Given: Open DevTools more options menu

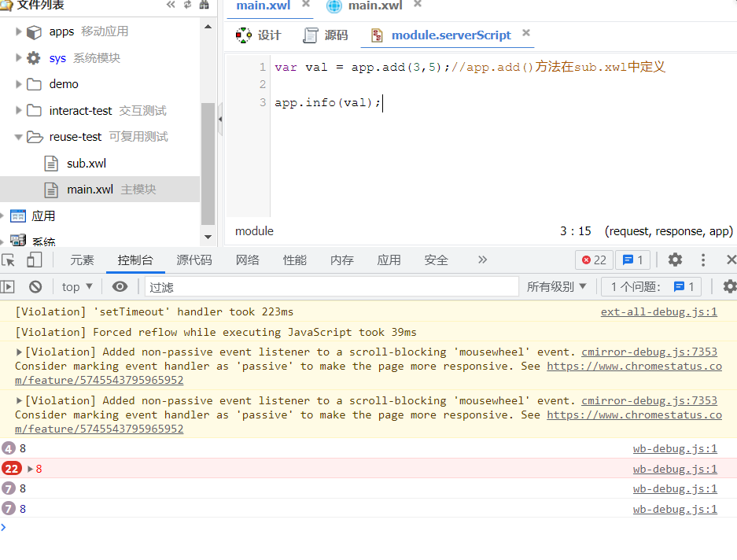Looking at the screenshot, I should coord(703,260).
